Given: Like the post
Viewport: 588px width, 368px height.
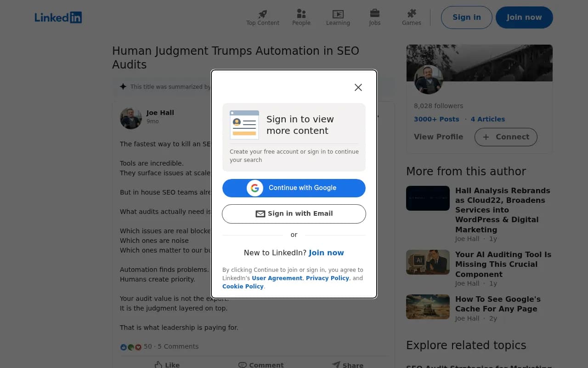Looking at the screenshot, I should tap(167, 365).
